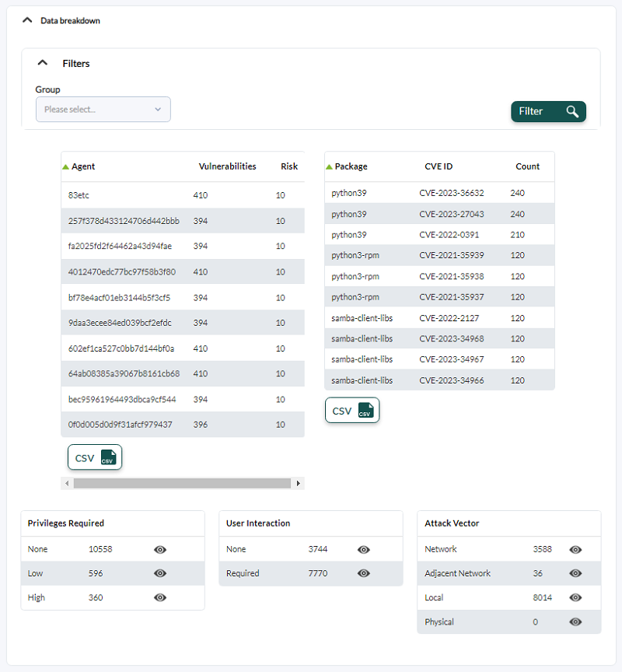Click CVE-2023-27043 in package table
This screenshot has width=622, height=672.
pyautogui.click(x=452, y=214)
